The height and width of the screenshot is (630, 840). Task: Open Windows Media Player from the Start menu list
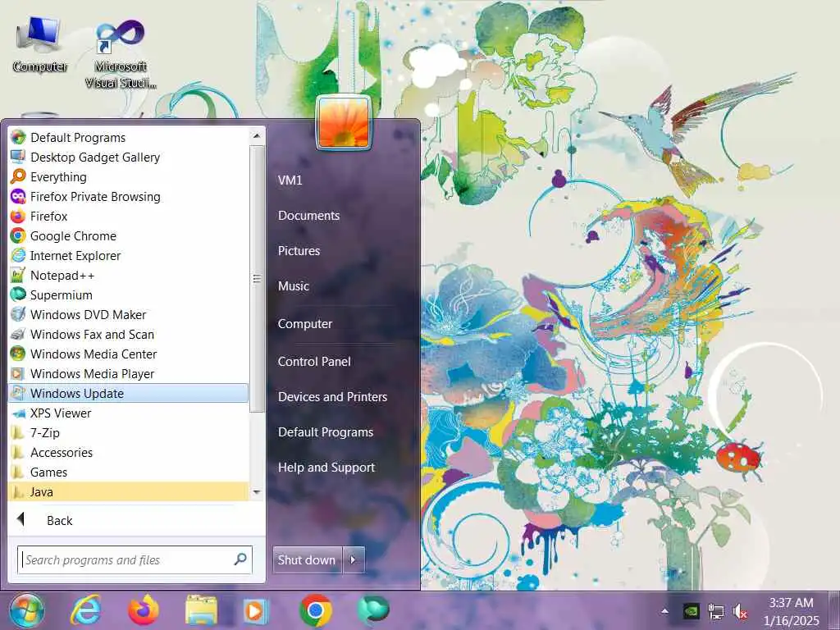click(128, 374)
